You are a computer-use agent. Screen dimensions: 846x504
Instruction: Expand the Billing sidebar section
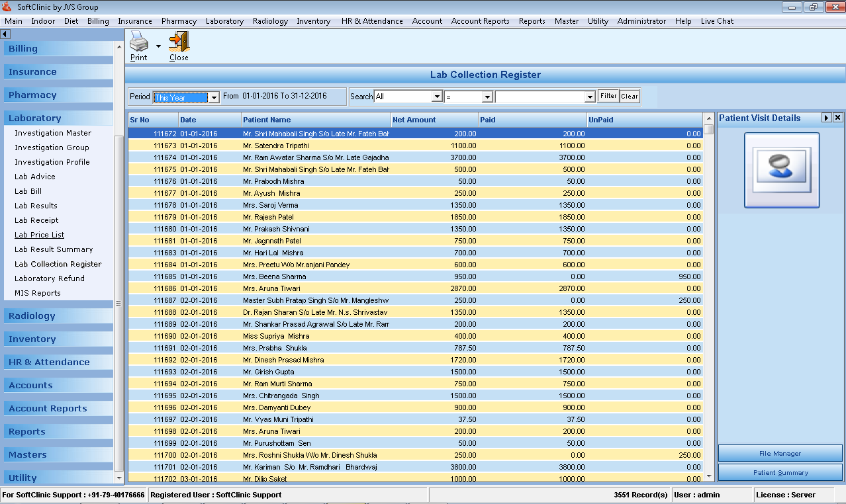(x=58, y=49)
